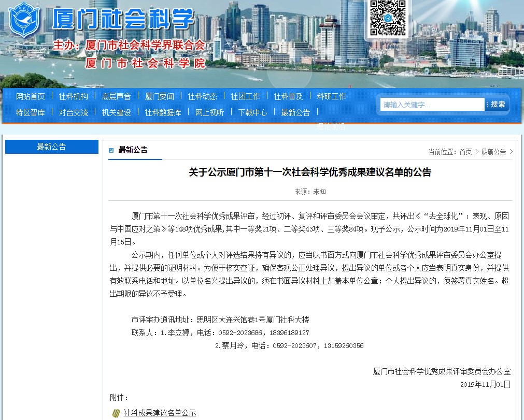Open the 特区智库 navigation link

[x=31, y=112]
